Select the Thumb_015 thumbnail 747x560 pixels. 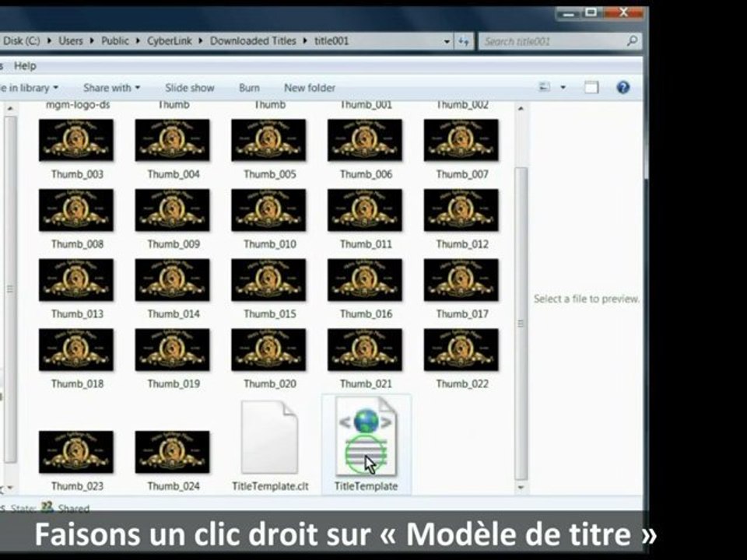pyautogui.click(x=268, y=280)
